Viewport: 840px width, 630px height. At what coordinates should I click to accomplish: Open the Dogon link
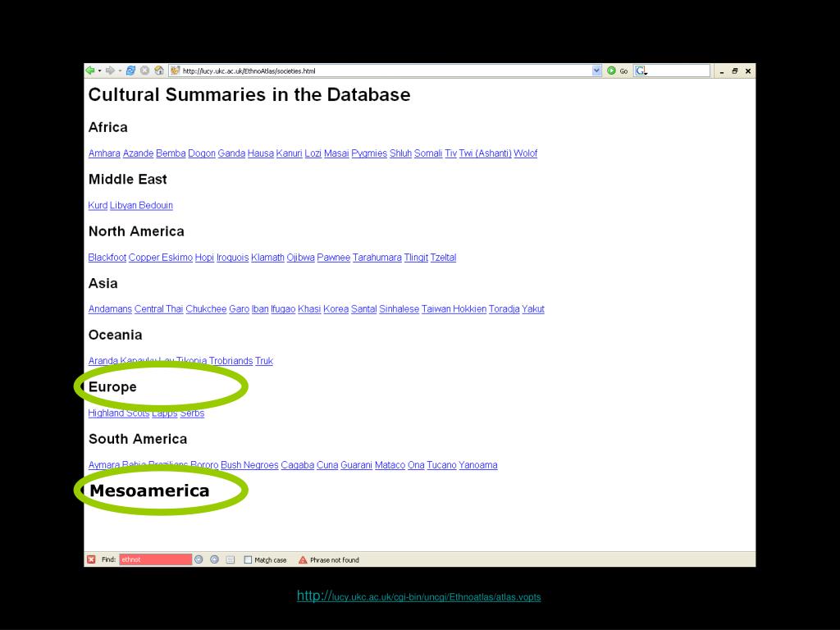202,153
